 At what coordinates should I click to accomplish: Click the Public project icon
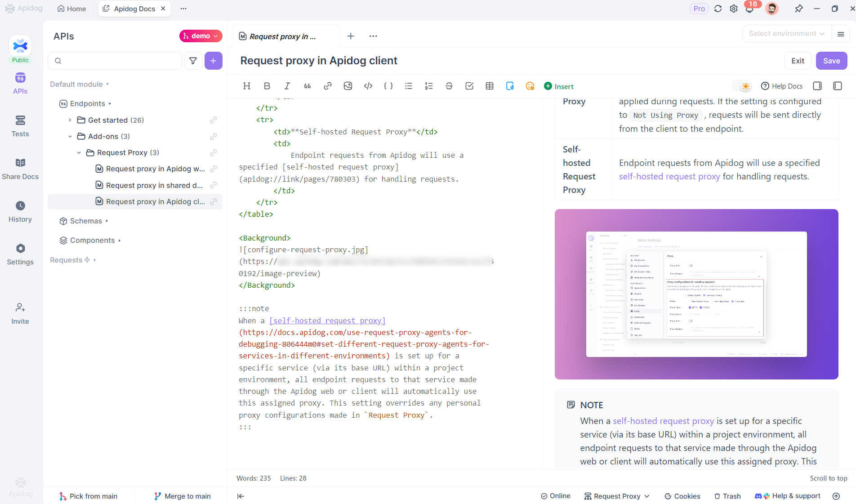(x=20, y=49)
